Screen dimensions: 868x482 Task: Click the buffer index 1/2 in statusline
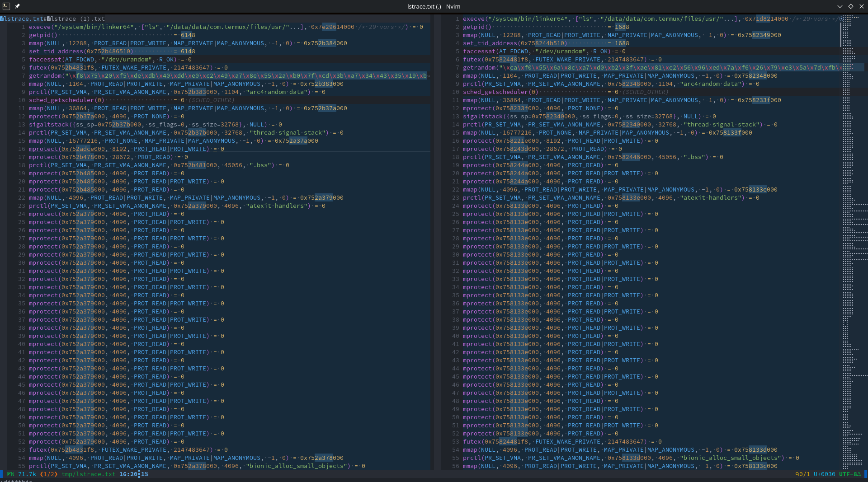[x=48, y=474]
